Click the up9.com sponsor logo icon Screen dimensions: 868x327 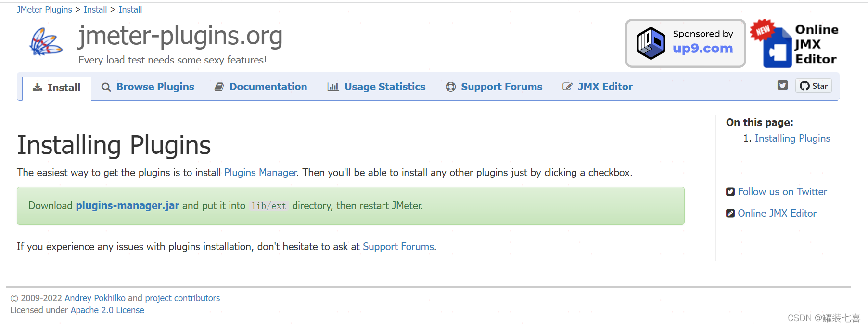tap(651, 43)
